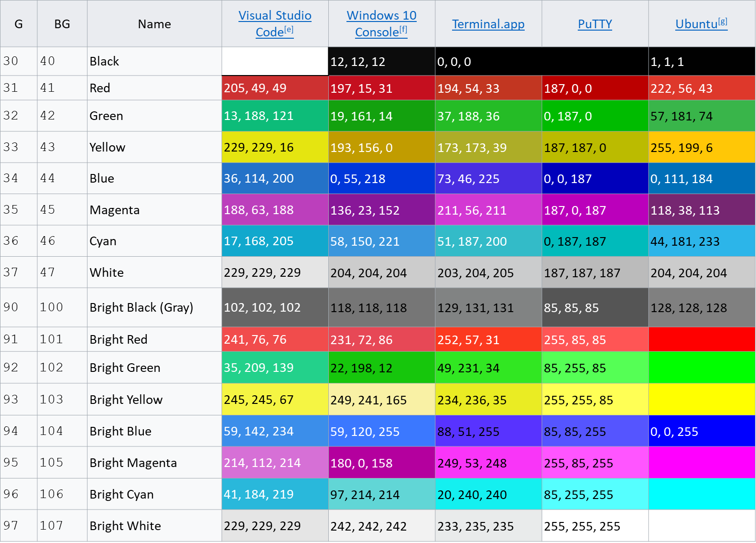Click the Terminal.app Bright Black swatch 129, 131, 131

point(488,307)
